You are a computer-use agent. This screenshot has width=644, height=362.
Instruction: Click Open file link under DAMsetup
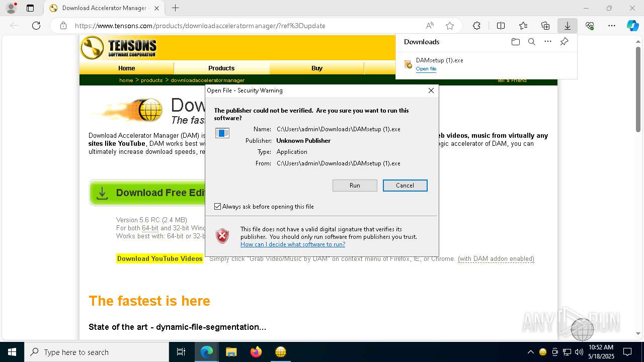point(426,69)
